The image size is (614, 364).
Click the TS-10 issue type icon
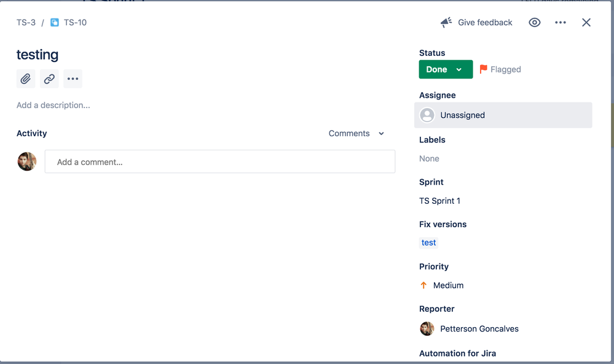[54, 22]
